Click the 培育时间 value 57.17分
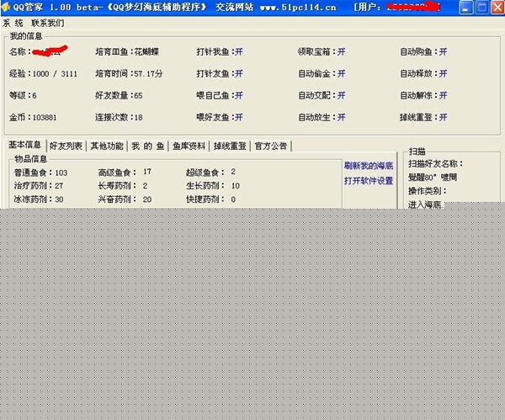This screenshot has height=420, width=505. [148, 74]
